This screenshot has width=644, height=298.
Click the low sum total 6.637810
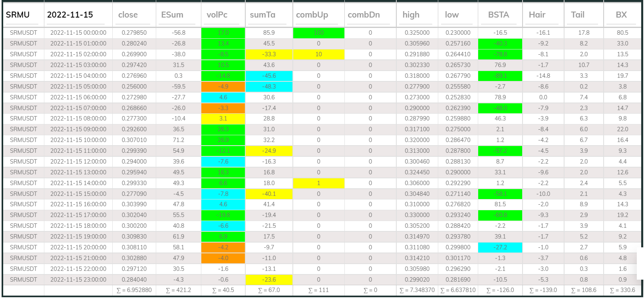click(458, 290)
